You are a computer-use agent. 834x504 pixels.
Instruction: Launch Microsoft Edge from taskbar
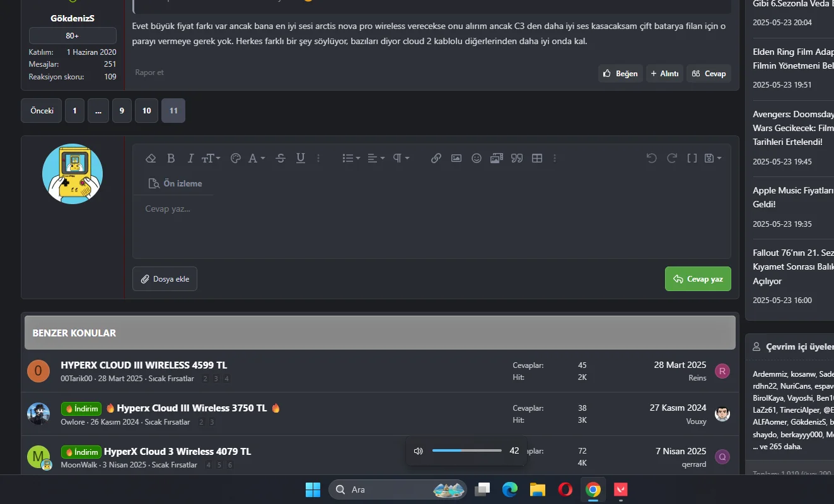pos(510,490)
